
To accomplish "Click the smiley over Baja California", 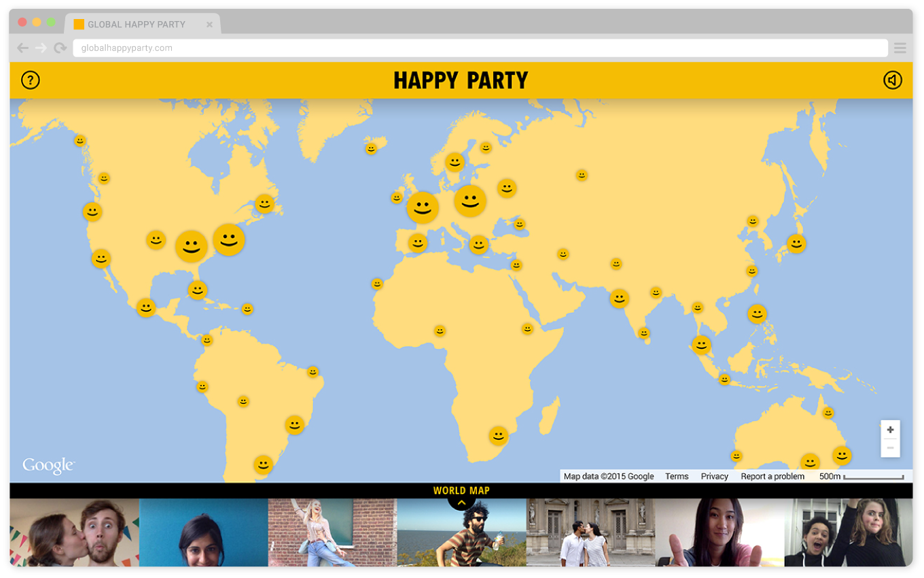I will click(101, 259).
